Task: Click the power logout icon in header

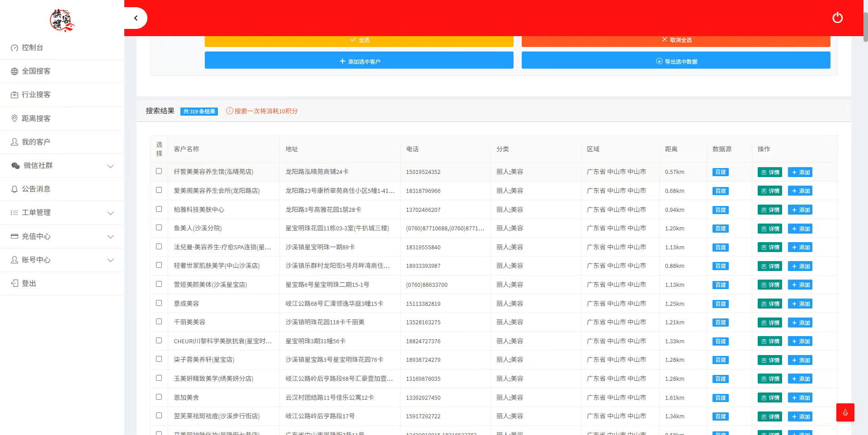Action: click(837, 18)
